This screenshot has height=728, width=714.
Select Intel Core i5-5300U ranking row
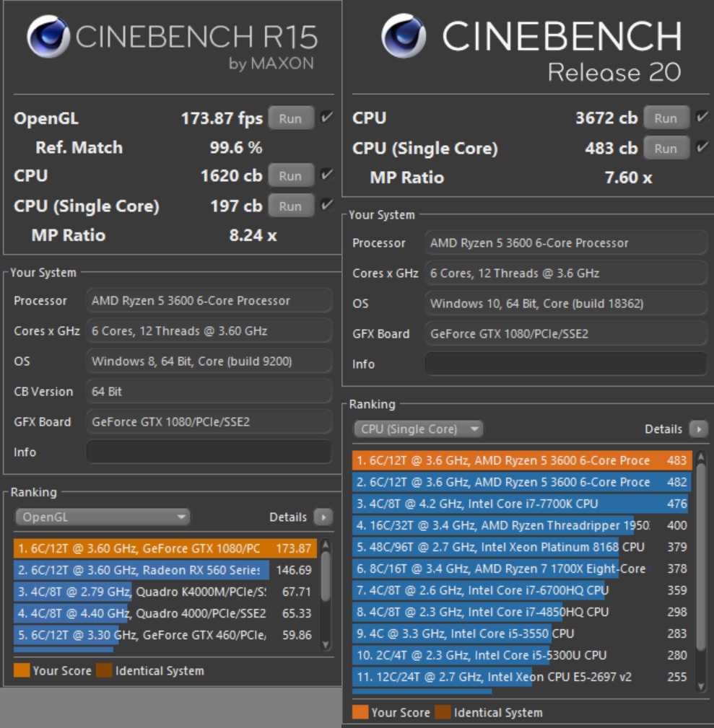click(x=522, y=655)
